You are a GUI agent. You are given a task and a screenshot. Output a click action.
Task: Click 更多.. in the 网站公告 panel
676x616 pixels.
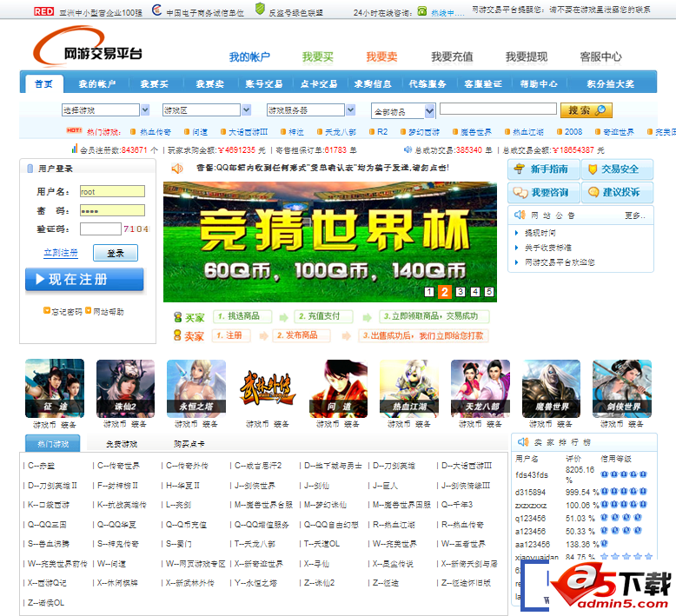pos(635,215)
